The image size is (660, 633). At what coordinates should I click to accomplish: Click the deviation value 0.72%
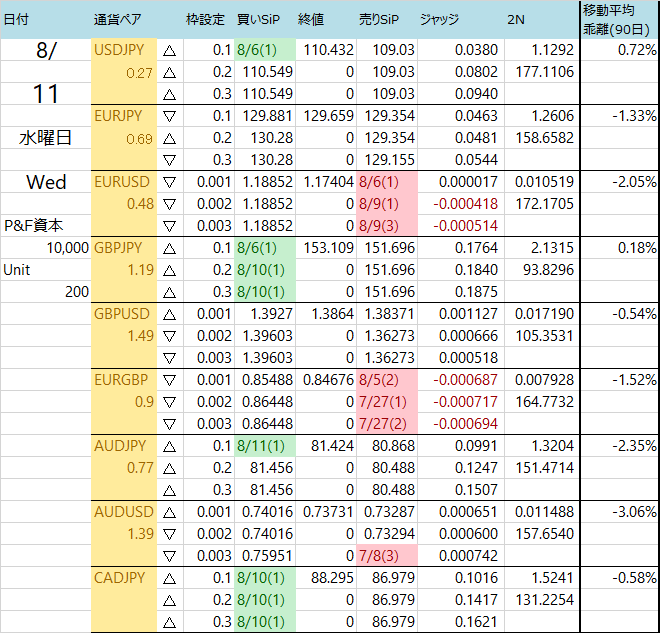637,50
